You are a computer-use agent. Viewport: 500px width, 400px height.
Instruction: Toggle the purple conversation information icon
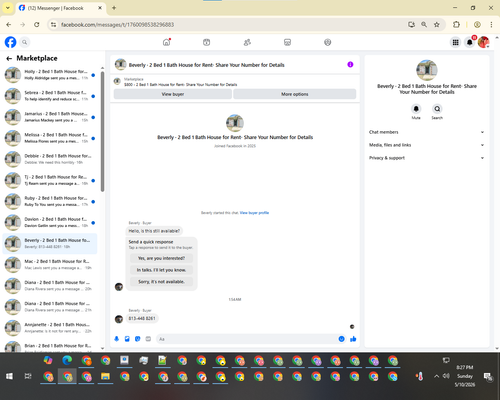point(350,65)
